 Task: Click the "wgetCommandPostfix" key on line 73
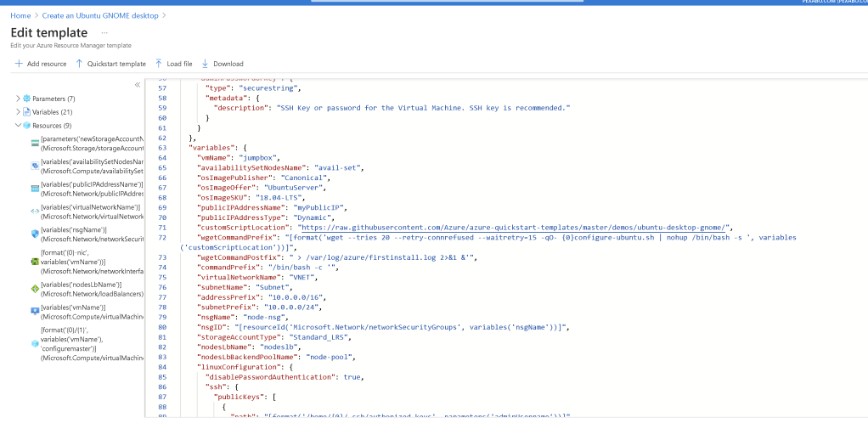(x=240, y=257)
